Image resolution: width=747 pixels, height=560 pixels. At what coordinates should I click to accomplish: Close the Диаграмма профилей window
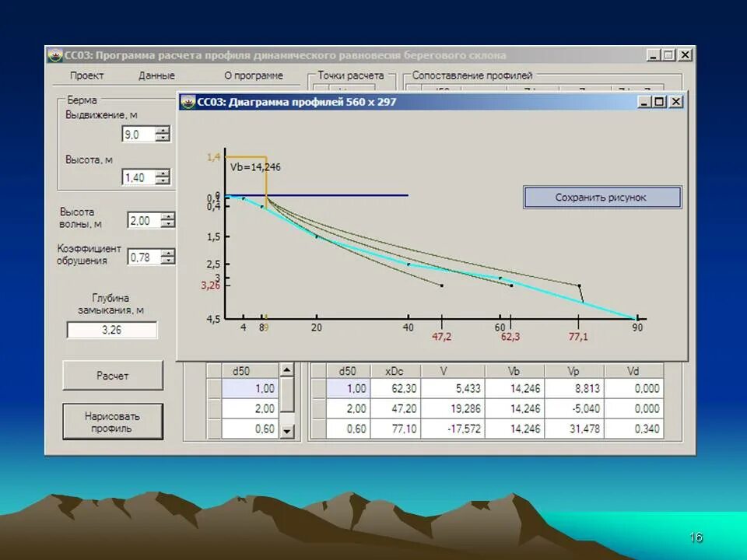point(676,101)
